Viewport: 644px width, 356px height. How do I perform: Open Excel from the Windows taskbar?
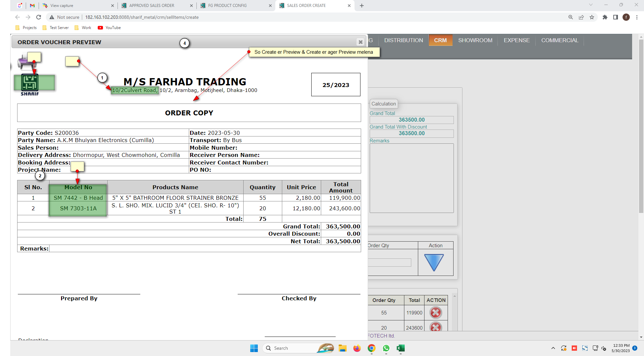(x=400, y=348)
